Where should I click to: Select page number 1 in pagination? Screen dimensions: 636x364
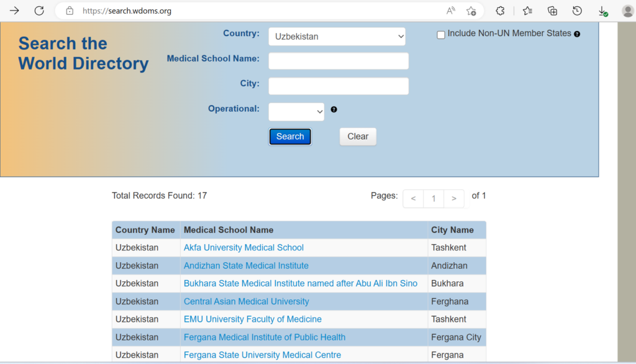pyautogui.click(x=434, y=198)
